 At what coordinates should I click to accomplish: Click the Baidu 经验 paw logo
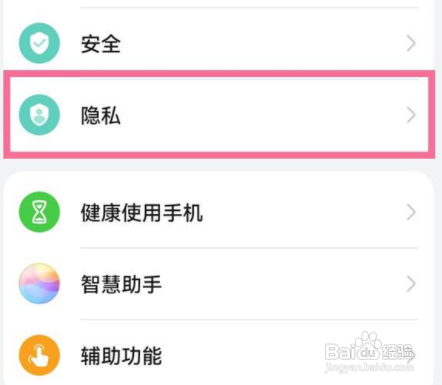pyautogui.click(x=368, y=347)
